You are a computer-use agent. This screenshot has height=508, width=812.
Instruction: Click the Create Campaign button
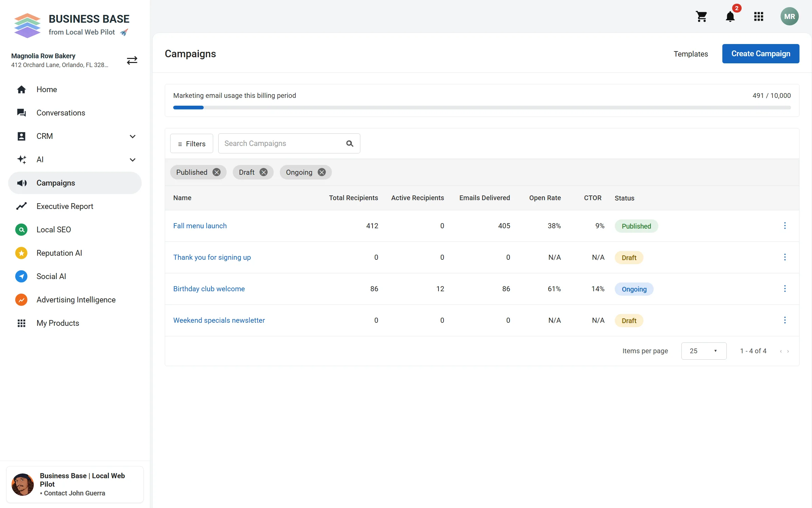(x=761, y=54)
